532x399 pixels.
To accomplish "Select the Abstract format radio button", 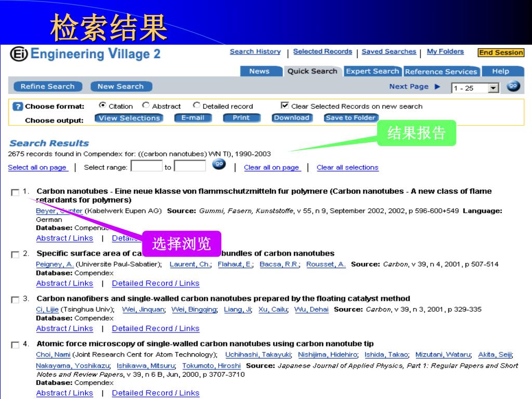I will tap(146, 105).
